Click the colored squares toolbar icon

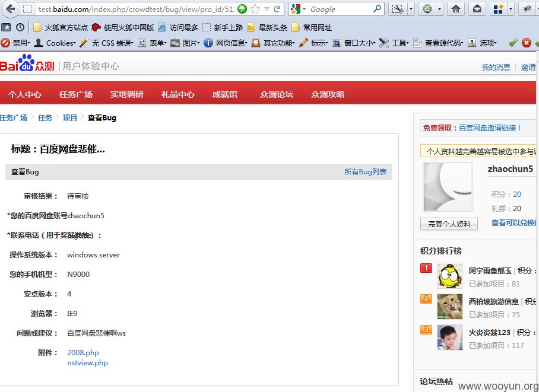pyautogui.click(x=498, y=9)
